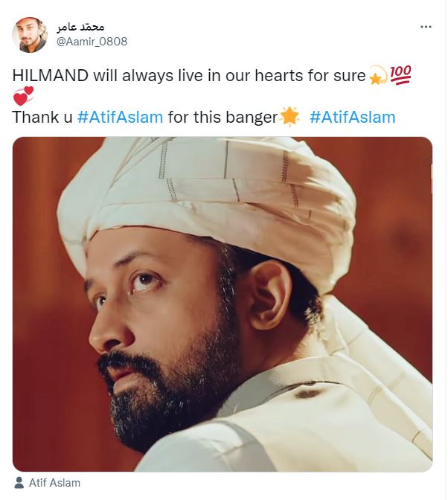Screen dimensions: 448x500
Task: Click the 100 points emoji
Action: tap(400, 75)
